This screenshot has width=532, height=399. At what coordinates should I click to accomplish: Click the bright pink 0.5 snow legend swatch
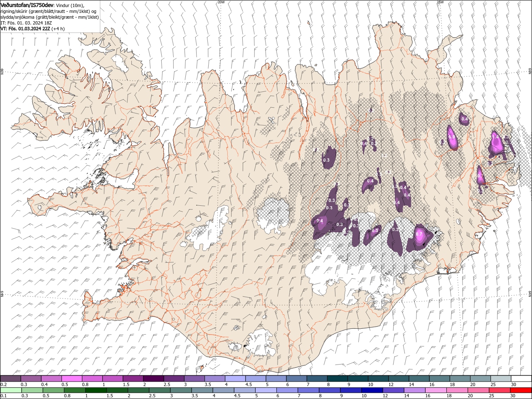coord(72,379)
